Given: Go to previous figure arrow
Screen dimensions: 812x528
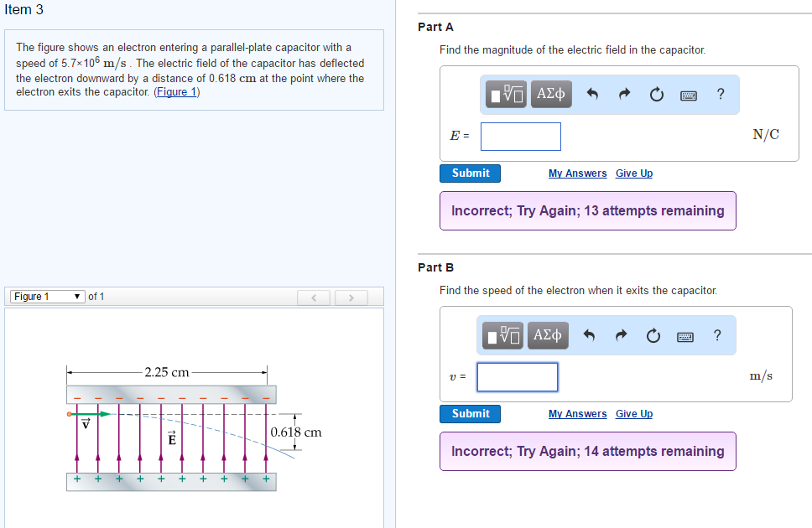Looking at the screenshot, I should [313, 298].
